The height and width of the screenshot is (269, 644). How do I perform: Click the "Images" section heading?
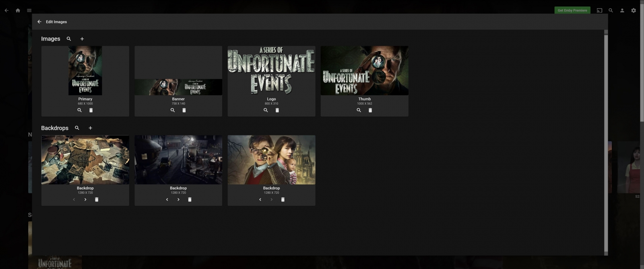[x=51, y=39]
